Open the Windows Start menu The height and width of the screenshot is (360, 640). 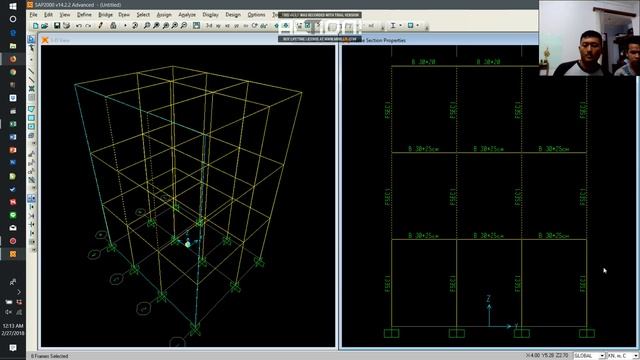13,6
